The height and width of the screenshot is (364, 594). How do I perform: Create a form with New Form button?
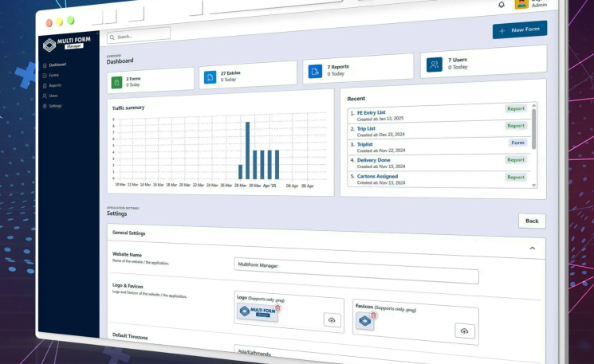(x=520, y=30)
